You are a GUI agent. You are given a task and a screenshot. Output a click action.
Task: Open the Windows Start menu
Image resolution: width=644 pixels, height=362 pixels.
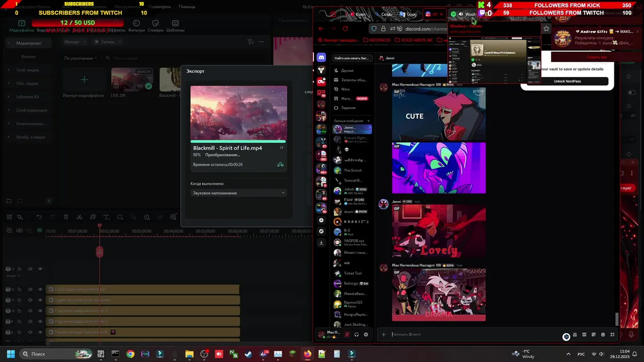[11, 354]
